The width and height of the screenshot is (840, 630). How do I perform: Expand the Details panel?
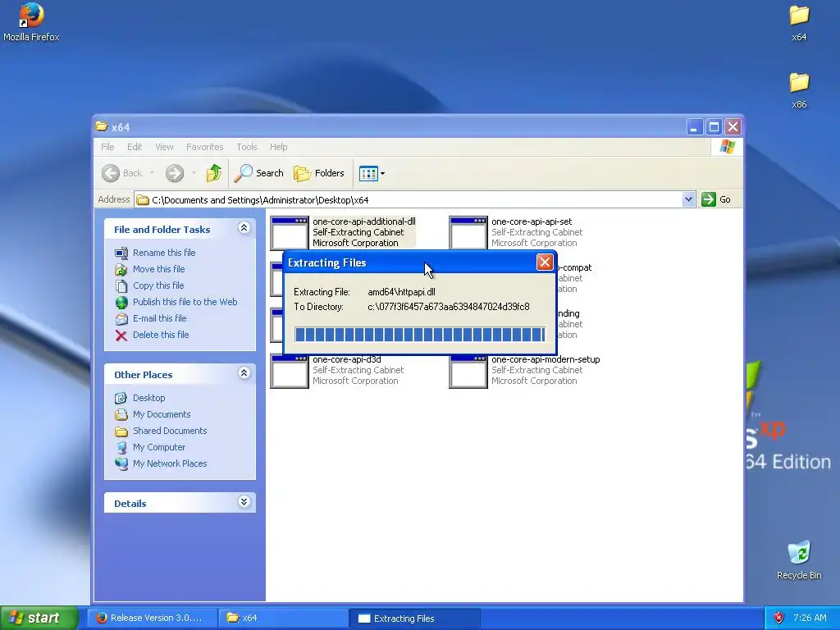pyautogui.click(x=244, y=502)
